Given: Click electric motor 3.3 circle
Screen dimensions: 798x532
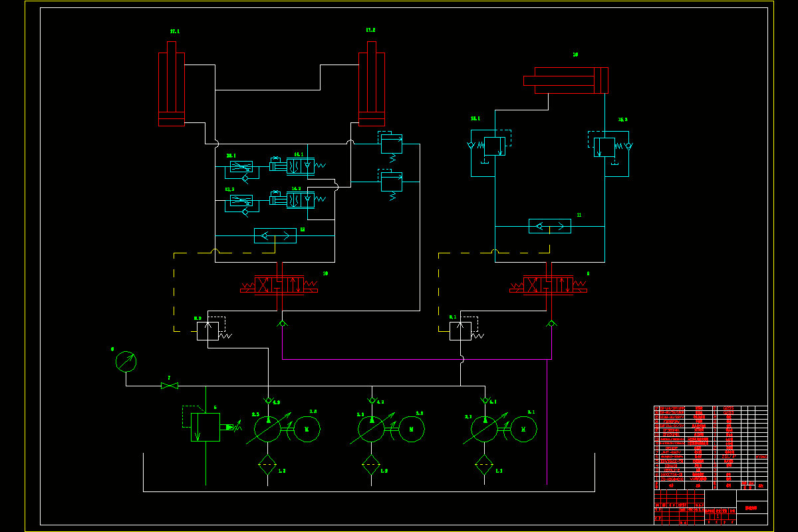Looking at the screenshot, I should 307,429.
